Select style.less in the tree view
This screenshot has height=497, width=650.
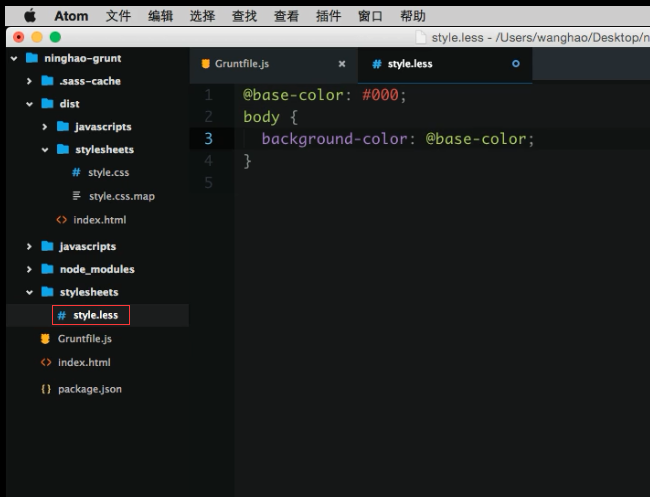click(95, 315)
